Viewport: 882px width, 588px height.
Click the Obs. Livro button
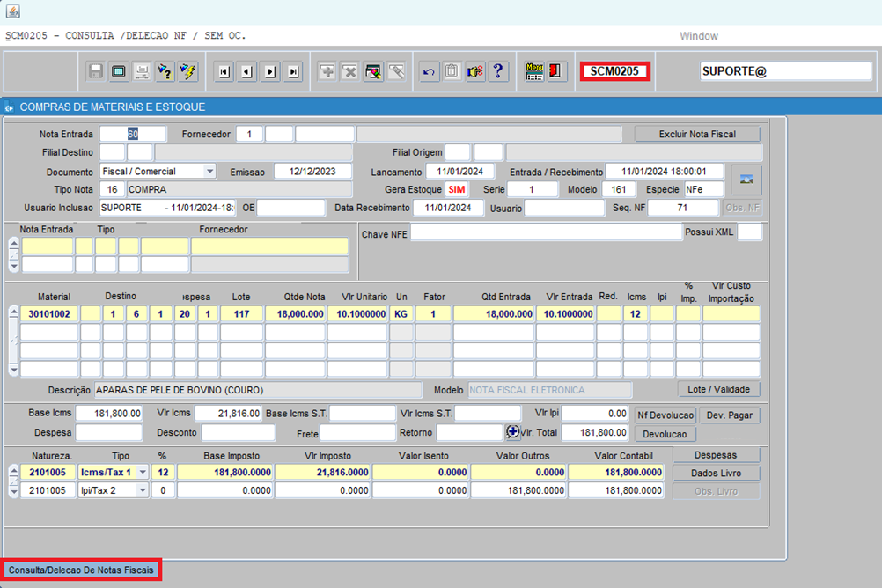(716, 491)
